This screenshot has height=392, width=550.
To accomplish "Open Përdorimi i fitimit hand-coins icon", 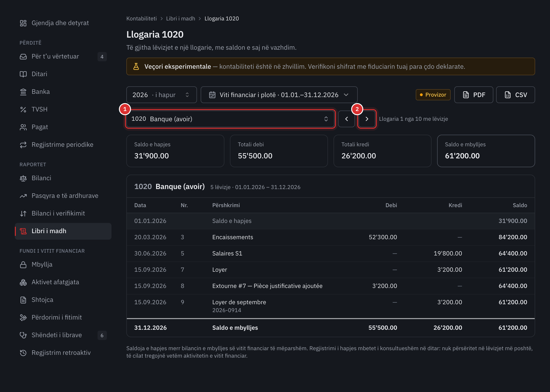I will point(23,317).
